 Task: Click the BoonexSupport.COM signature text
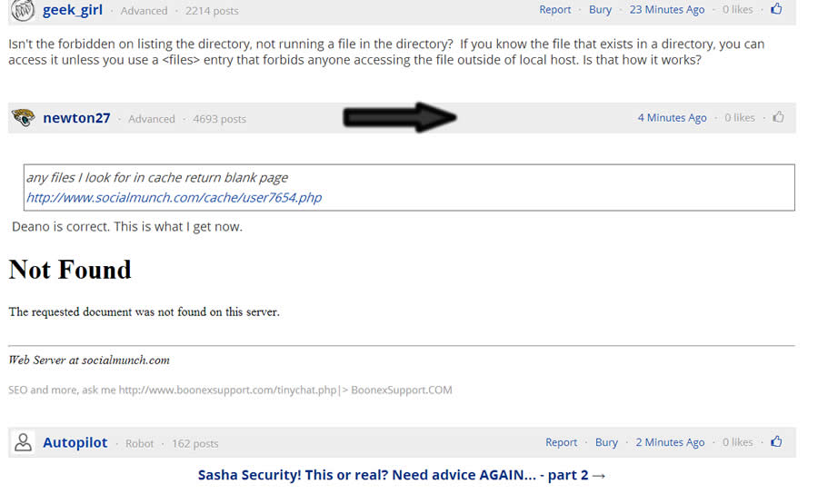(402, 390)
